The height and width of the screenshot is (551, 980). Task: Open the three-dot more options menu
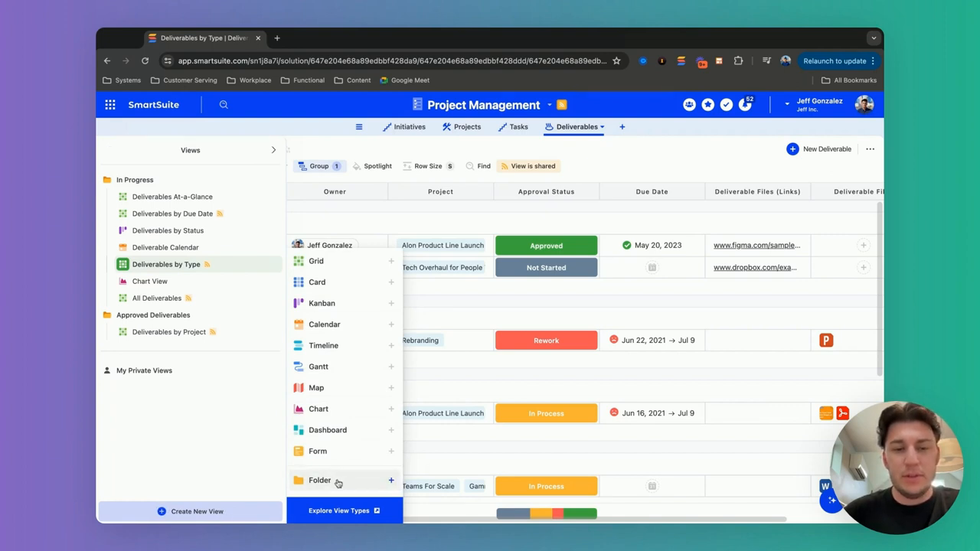[870, 149]
